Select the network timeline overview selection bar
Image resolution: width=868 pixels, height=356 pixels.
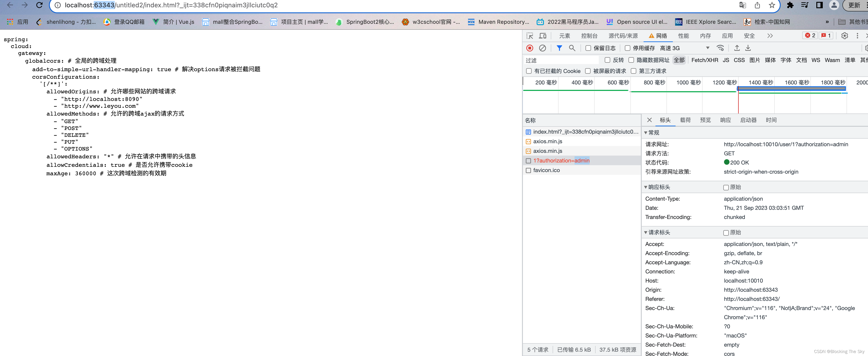click(791, 88)
